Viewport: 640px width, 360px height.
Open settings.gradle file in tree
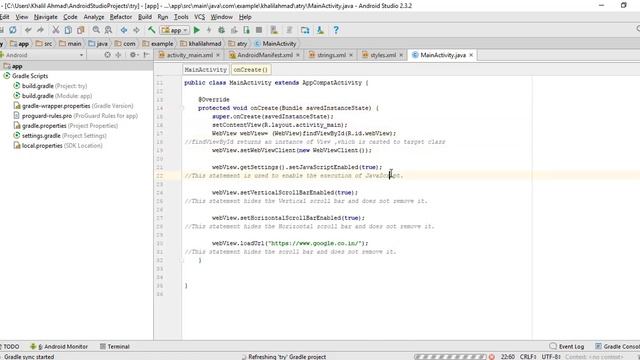pyautogui.click(x=60, y=136)
